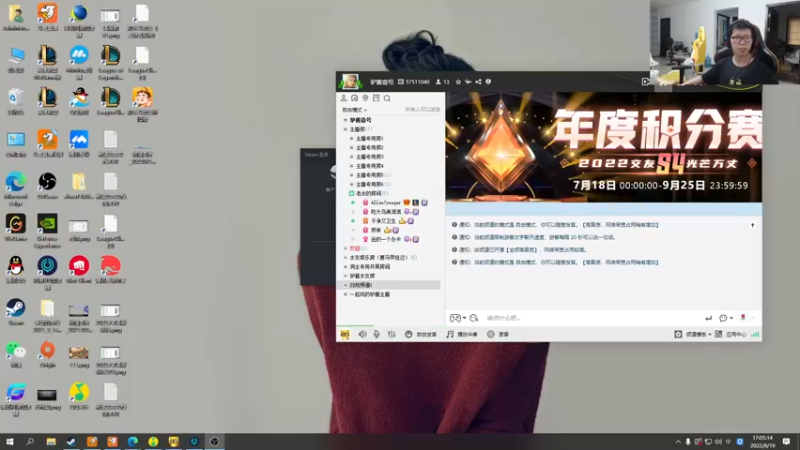The image size is (800, 450).
Task: Open the 年度积分赛 event banner
Action: 604,147
